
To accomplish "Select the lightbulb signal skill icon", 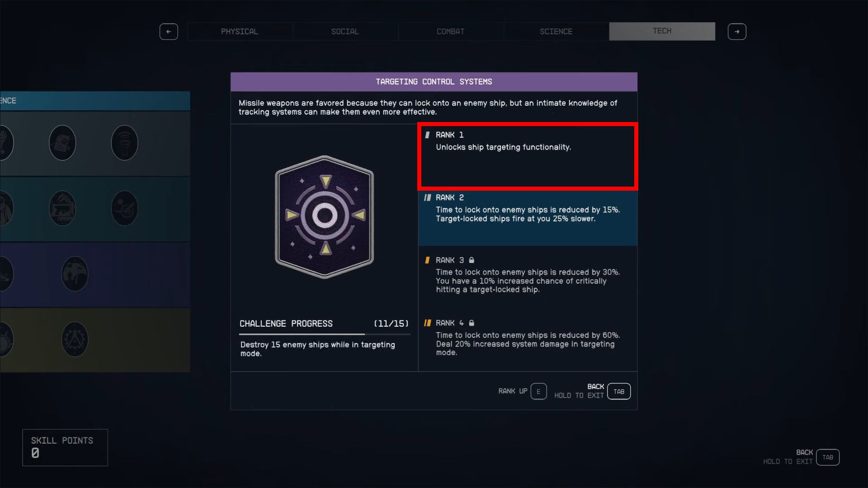I will click(125, 143).
